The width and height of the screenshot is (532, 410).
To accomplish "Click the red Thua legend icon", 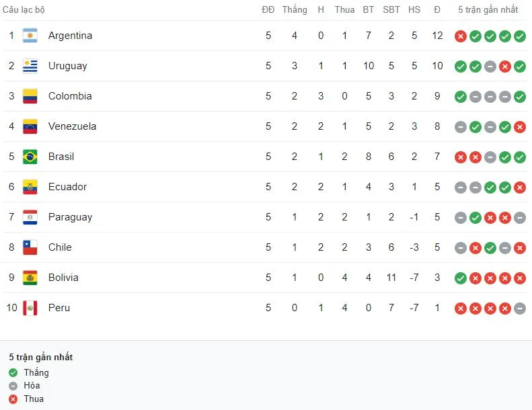I will pyautogui.click(x=13, y=399).
